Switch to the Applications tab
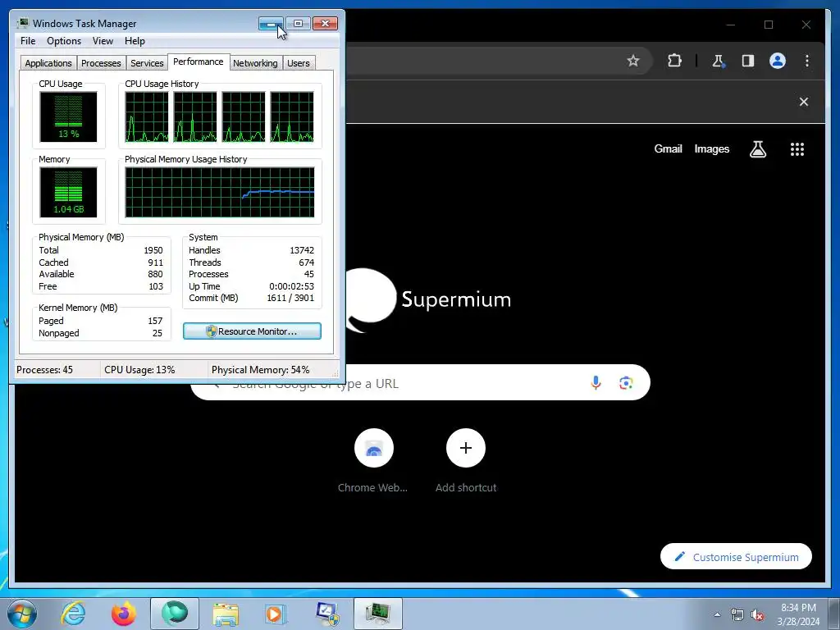This screenshot has height=630, width=840. coord(48,63)
